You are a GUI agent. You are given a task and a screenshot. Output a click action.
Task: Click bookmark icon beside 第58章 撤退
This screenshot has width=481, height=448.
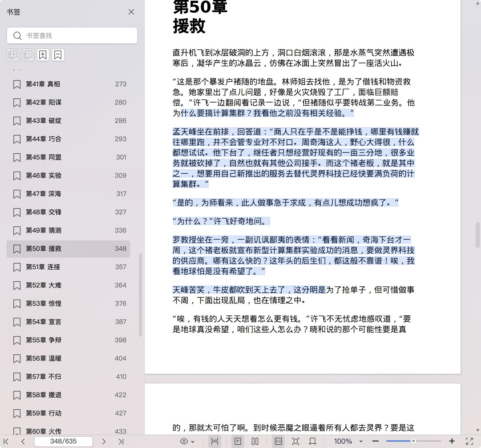point(17,395)
